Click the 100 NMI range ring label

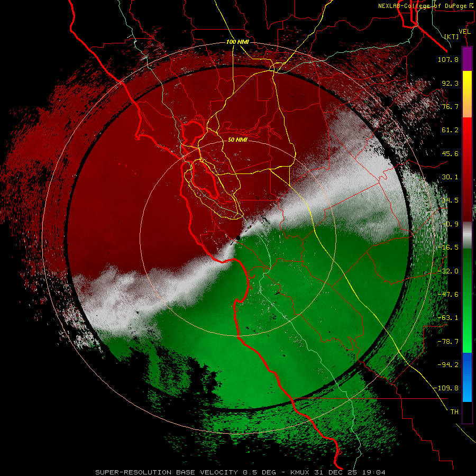coord(237,42)
